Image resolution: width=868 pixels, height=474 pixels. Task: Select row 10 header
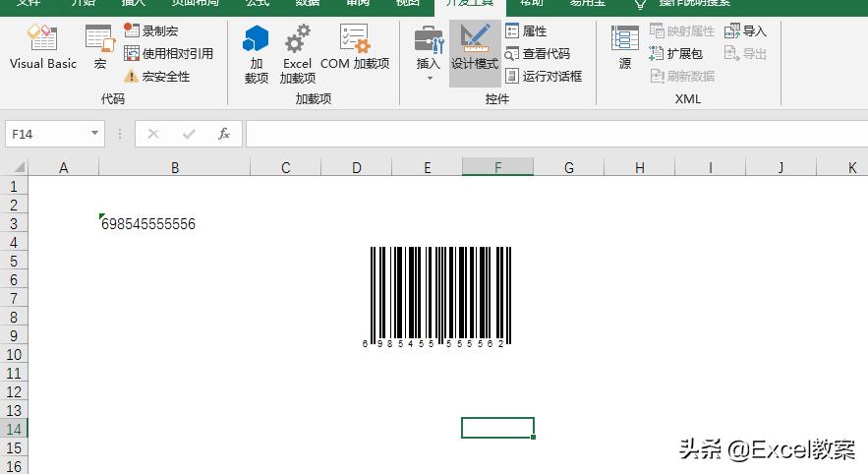point(14,354)
